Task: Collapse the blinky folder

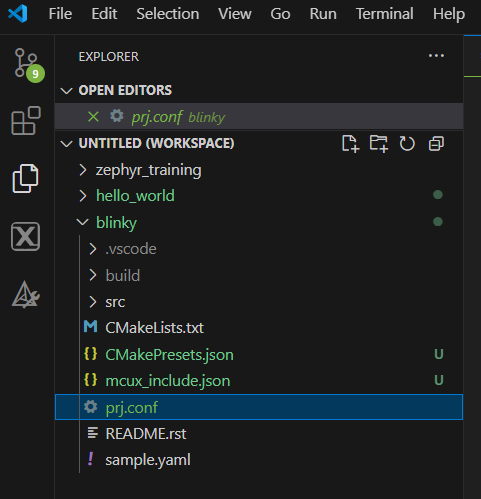Action: [82, 222]
